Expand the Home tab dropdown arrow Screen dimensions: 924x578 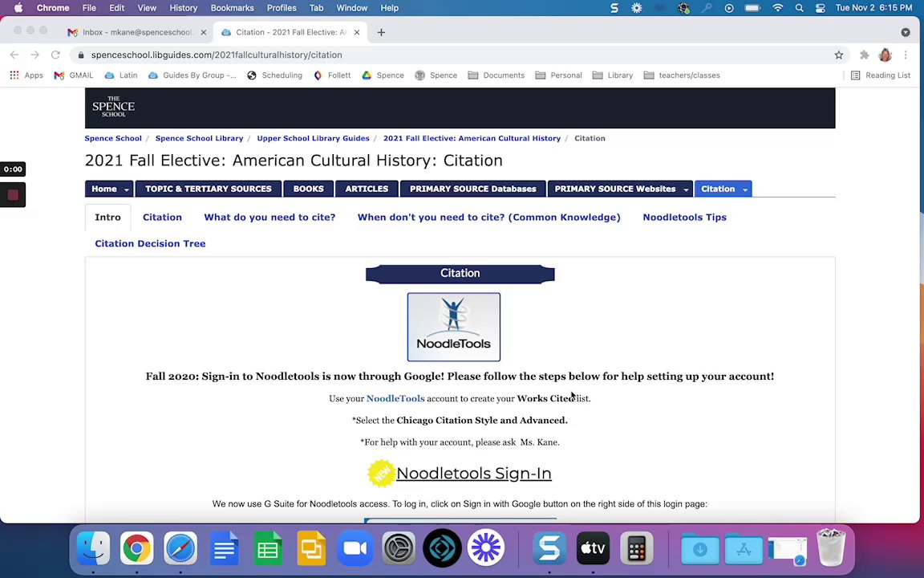(x=126, y=189)
